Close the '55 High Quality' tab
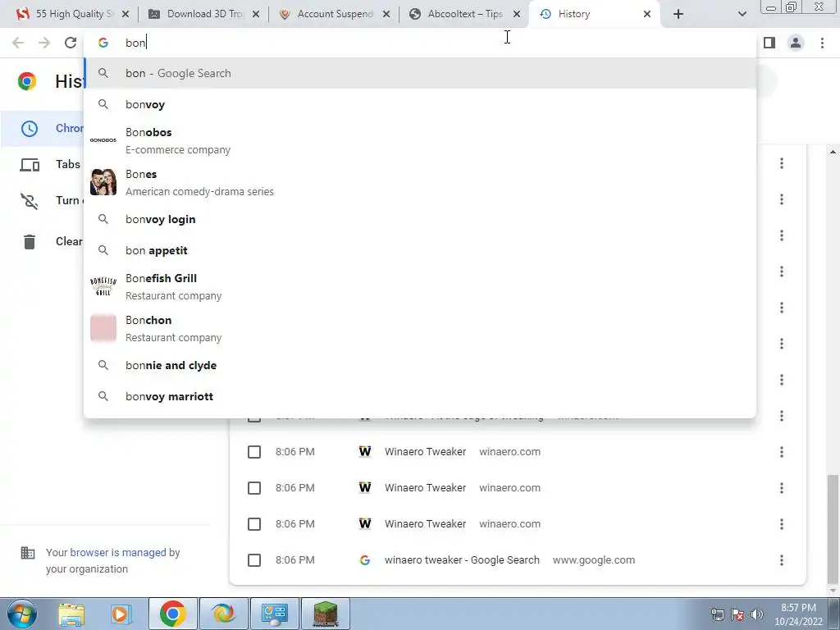840x630 pixels. (x=126, y=14)
